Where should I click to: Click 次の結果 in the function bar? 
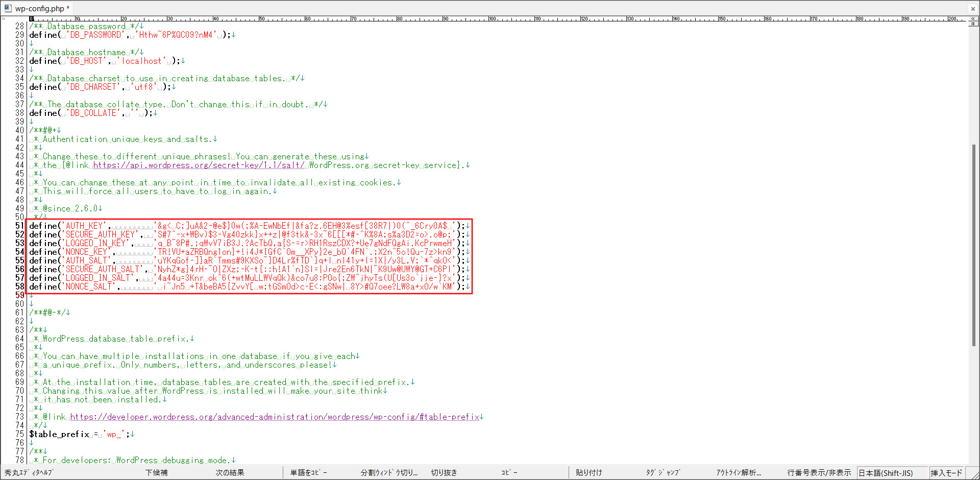point(230,473)
